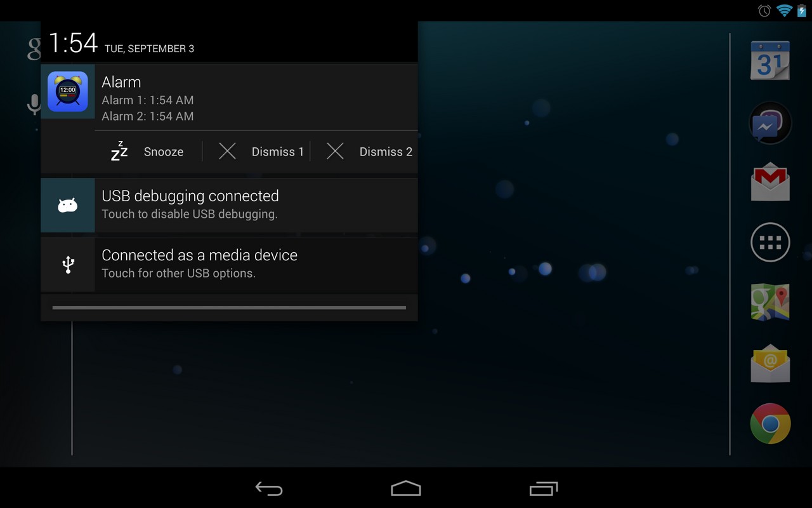Snooze the ringing alarm
This screenshot has height=508, width=812.
(148, 151)
